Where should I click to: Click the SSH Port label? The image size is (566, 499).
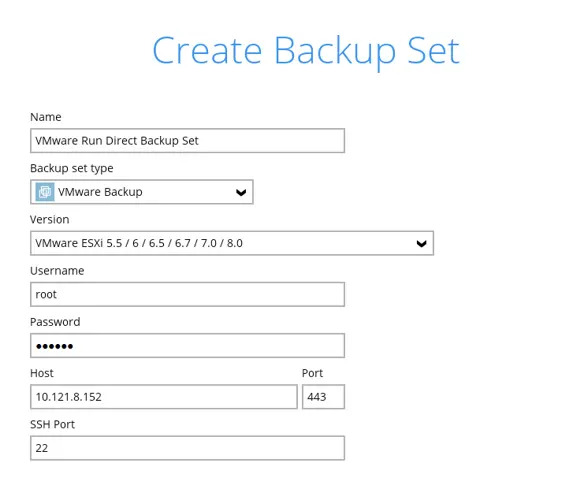52,425
